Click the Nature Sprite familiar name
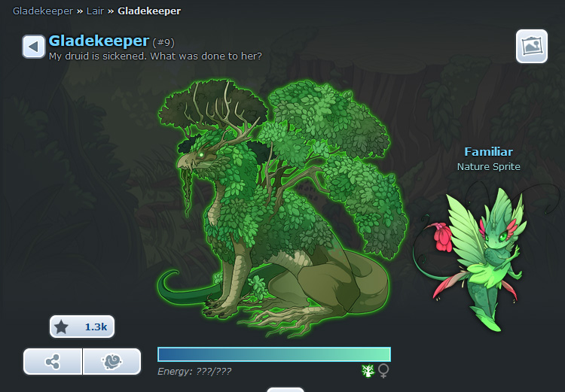This screenshot has height=392, width=565. tap(489, 167)
